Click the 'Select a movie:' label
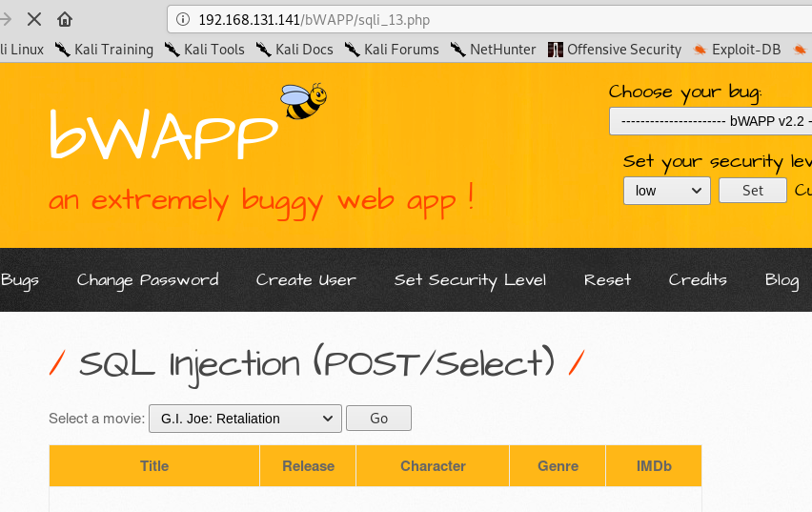This screenshot has height=512, width=812. (97, 419)
